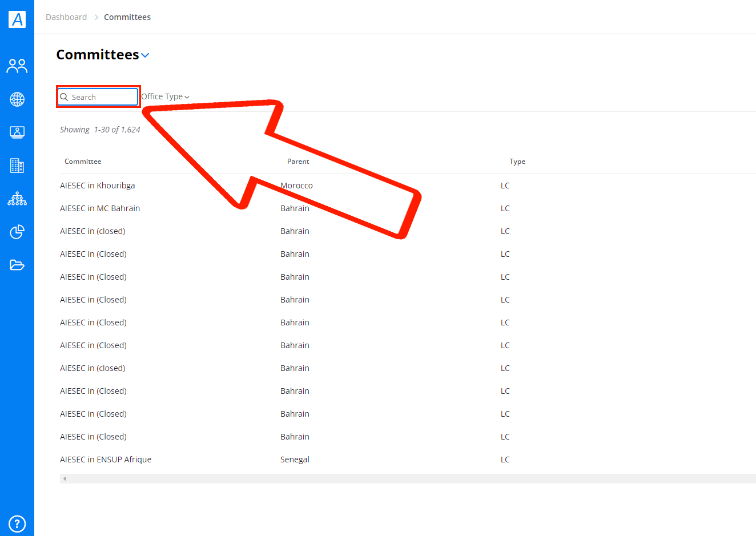The image size is (756, 536).
Task: Expand the Committees title dropdown chevron
Action: tap(145, 55)
